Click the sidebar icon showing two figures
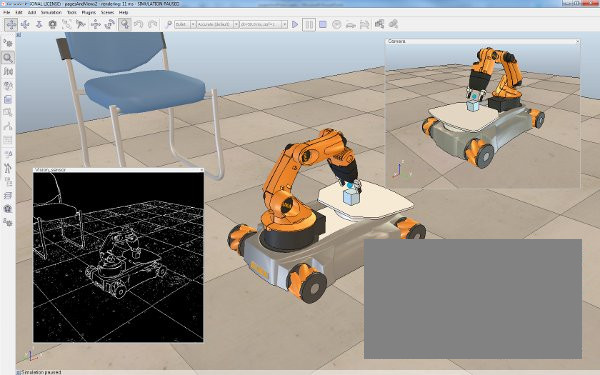600x375 pixels. pyautogui.click(x=8, y=168)
